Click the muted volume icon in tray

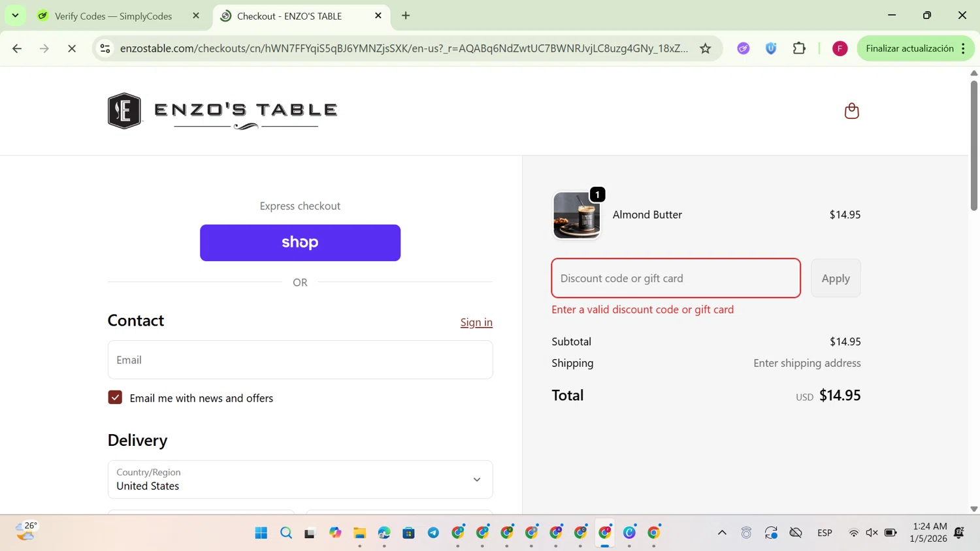pyautogui.click(x=872, y=533)
